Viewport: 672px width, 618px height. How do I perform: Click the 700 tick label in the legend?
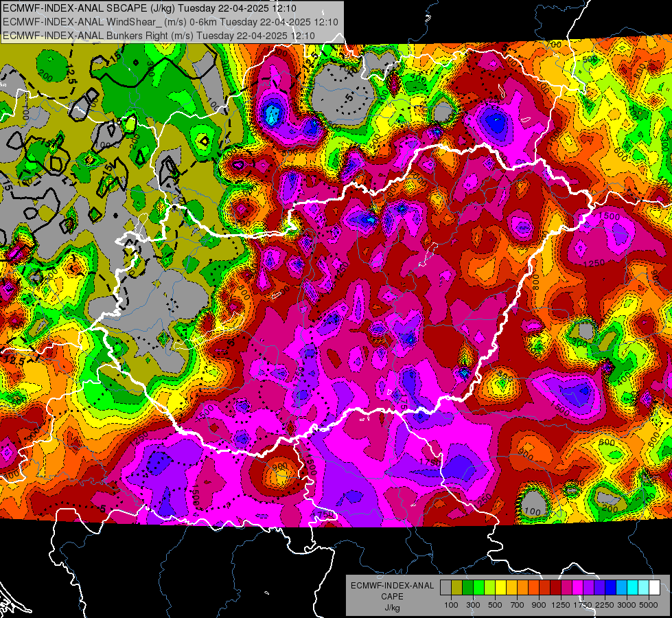pos(518,605)
